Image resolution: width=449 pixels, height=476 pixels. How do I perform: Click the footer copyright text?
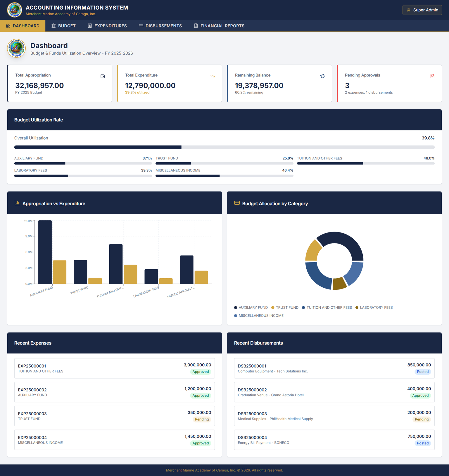pos(224,470)
